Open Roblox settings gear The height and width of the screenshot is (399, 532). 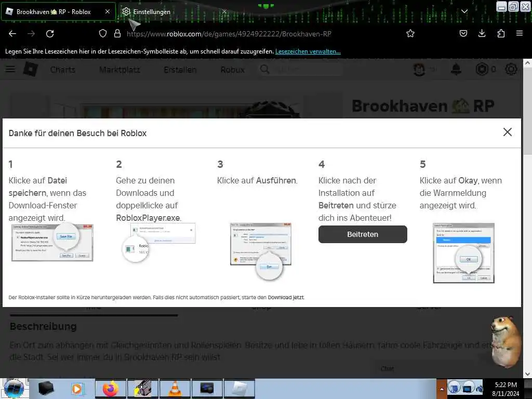click(511, 69)
